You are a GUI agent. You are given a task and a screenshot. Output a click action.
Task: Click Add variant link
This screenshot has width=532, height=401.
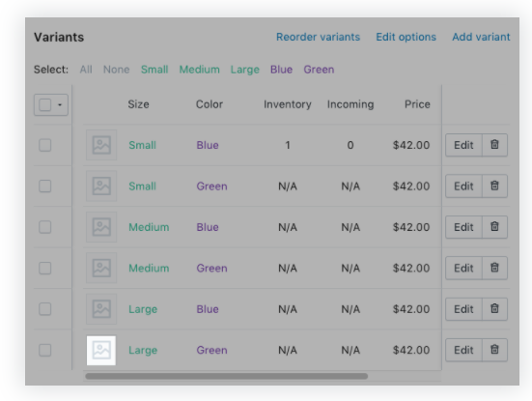pyautogui.click(x=481, y=37)
